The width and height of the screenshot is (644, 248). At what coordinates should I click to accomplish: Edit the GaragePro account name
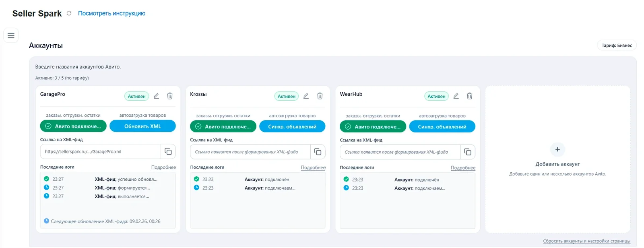156,96
